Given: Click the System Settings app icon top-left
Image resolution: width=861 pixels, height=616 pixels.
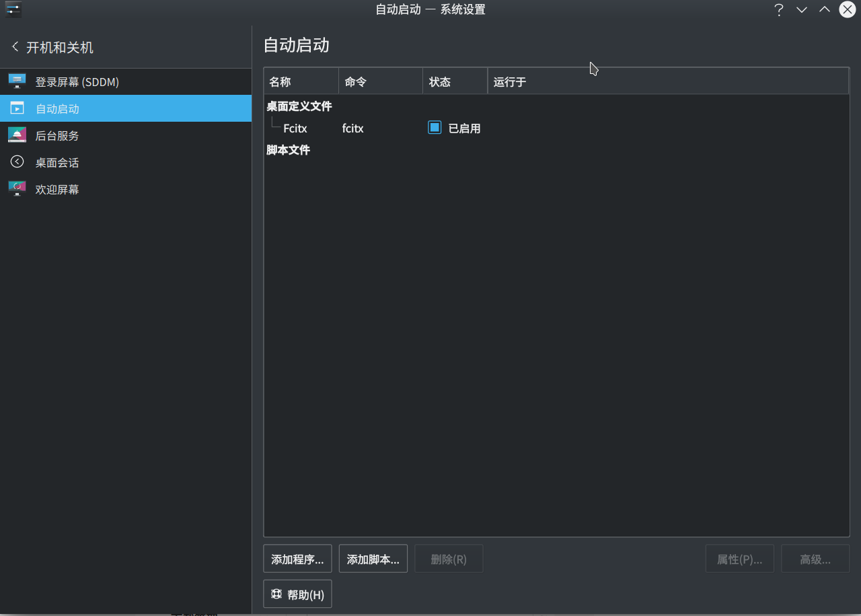Looking at the screenshot, I should click(x=13, y=9).
